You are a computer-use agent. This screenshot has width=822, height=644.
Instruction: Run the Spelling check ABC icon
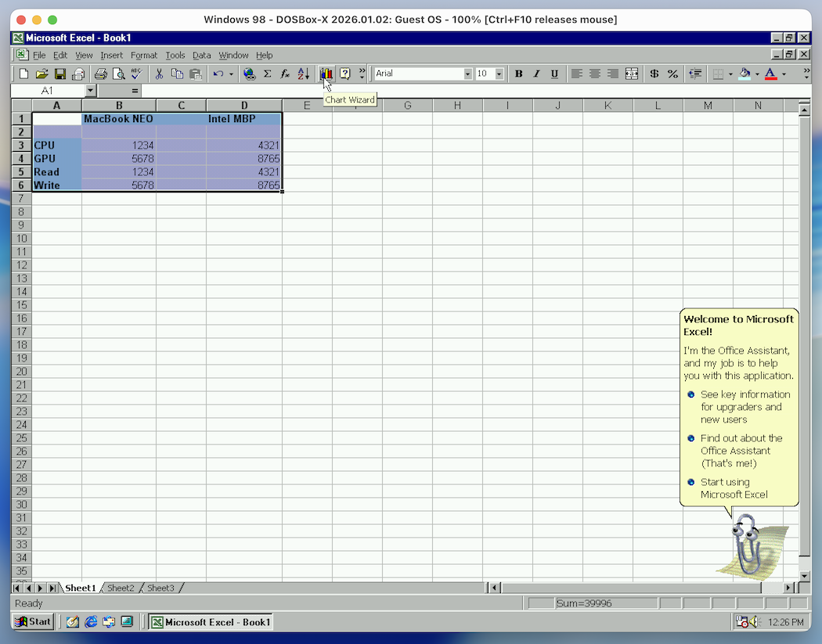coord(137,74)
